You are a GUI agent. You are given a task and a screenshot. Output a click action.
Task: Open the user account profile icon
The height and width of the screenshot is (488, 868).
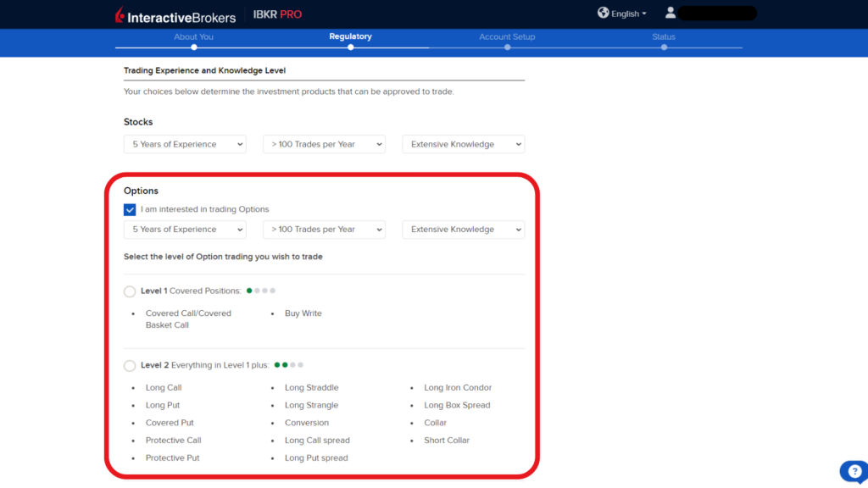pyautogui.click(x=670, y=13)
